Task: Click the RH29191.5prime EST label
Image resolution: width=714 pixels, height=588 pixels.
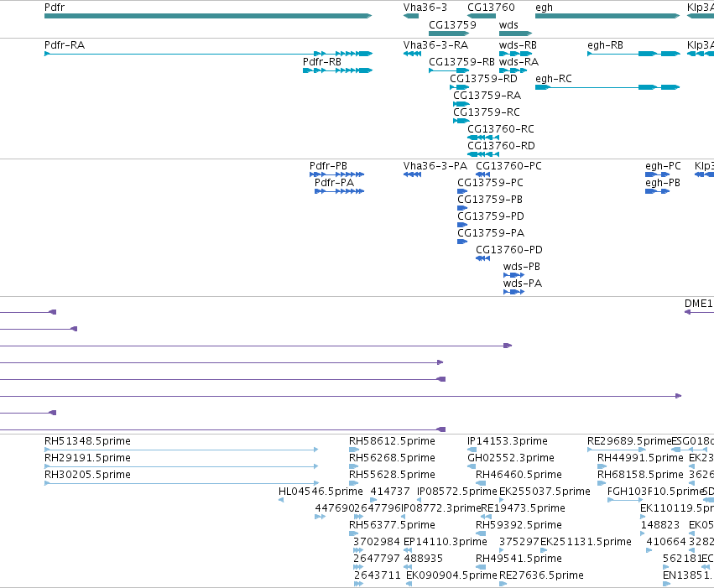Action: [87, 458]
